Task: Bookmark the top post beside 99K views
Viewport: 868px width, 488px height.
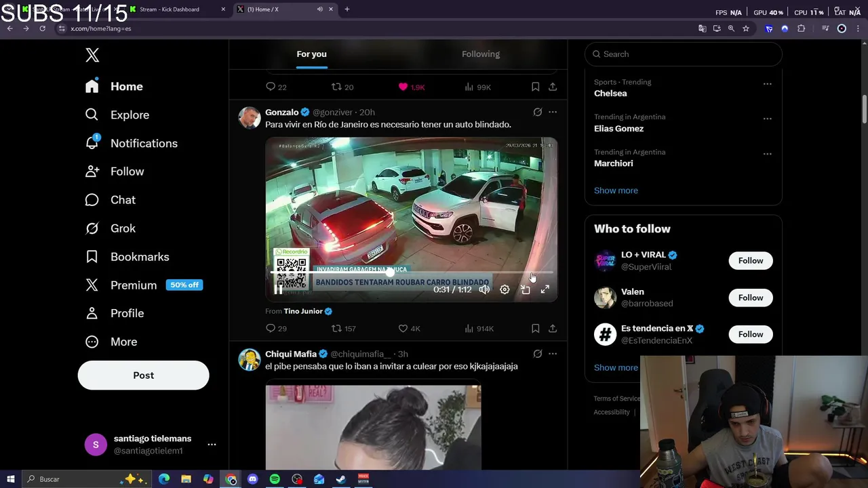Action: pyautogui.click(x=535, y=87)
